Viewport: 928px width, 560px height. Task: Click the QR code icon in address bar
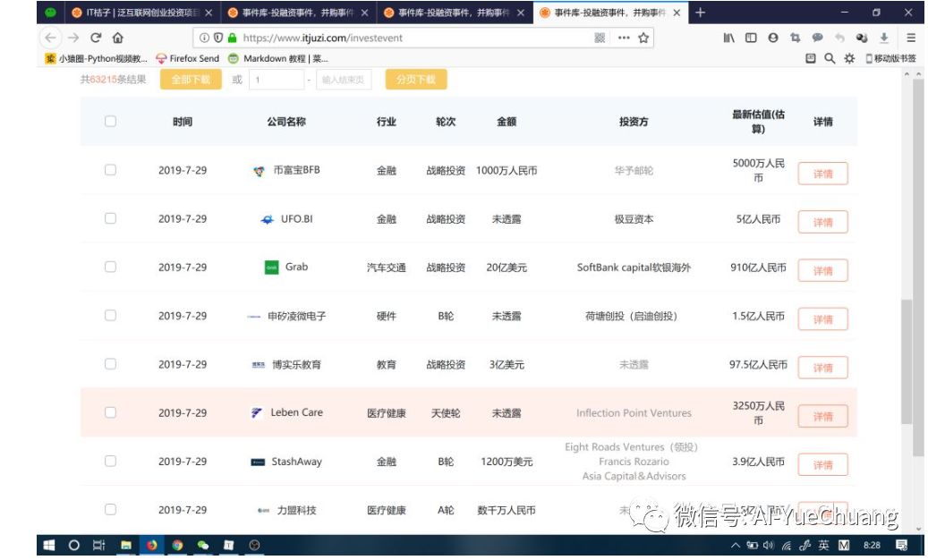pyautogui.click(x=600, y=38)
